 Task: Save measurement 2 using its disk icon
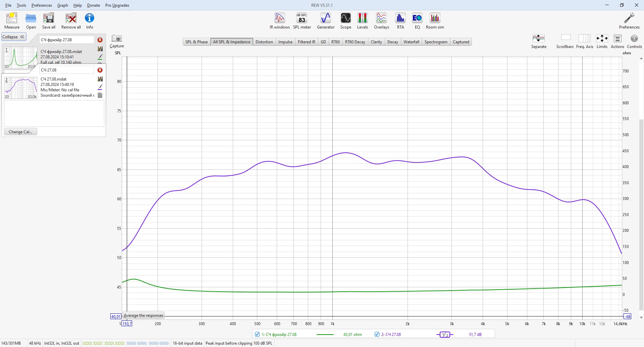pyautogui.click(x=100, y=79)
